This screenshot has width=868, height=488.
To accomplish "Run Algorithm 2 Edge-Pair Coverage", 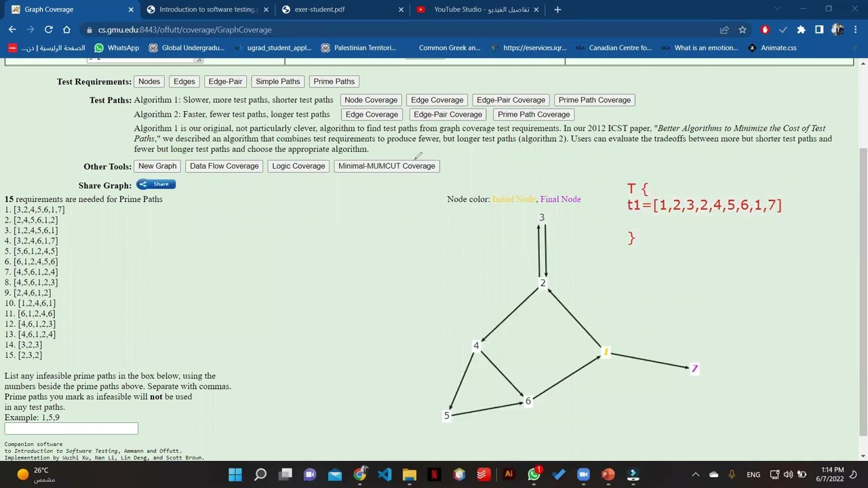I will [448, 115].
